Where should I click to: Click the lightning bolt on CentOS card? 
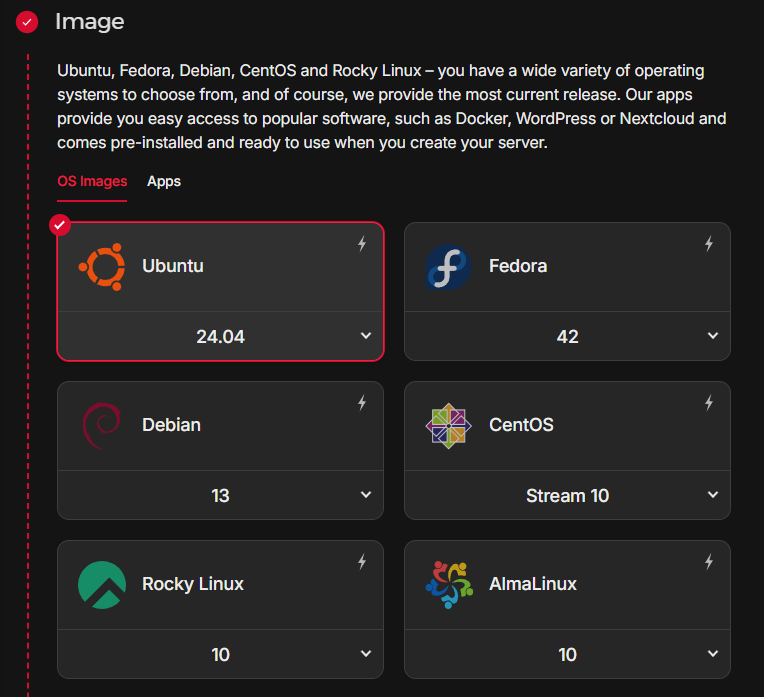click(709, 403)
